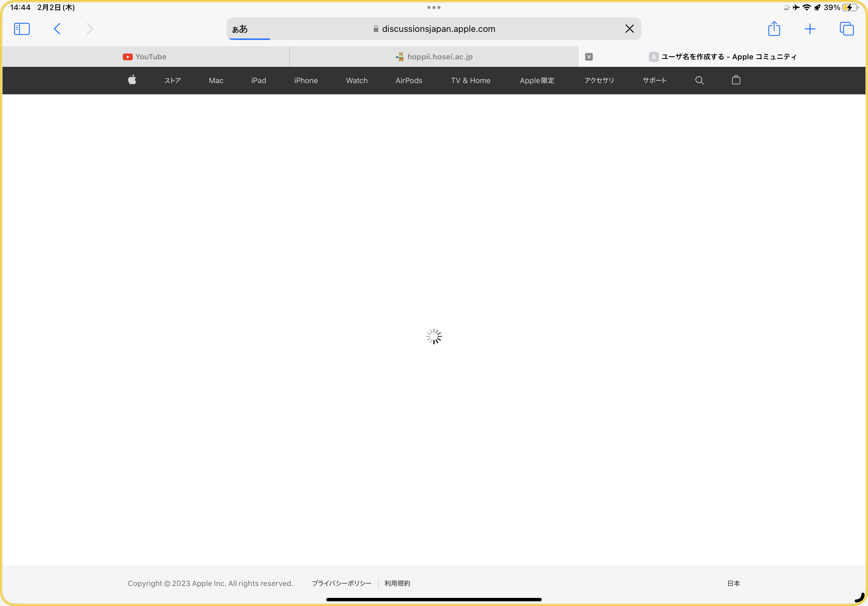The height and width of the screenshot is (606, 868).
Task: Go back with the back arrow
Action: point(57,29)
